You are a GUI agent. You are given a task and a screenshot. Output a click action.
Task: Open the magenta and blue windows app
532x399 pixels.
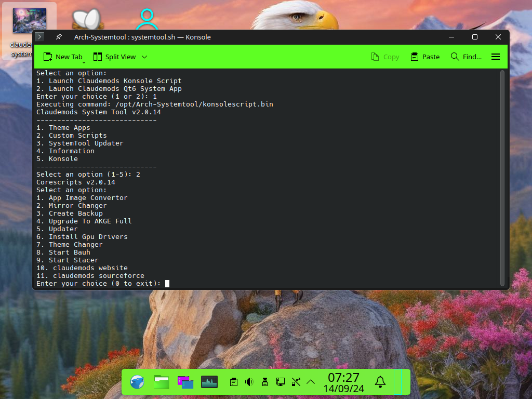[x=185, y=382]
